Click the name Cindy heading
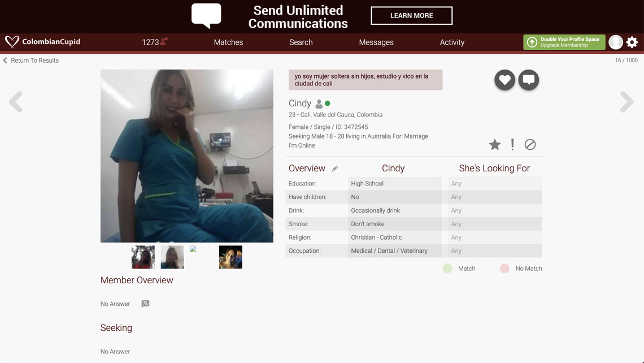 [x=300, y=103]
